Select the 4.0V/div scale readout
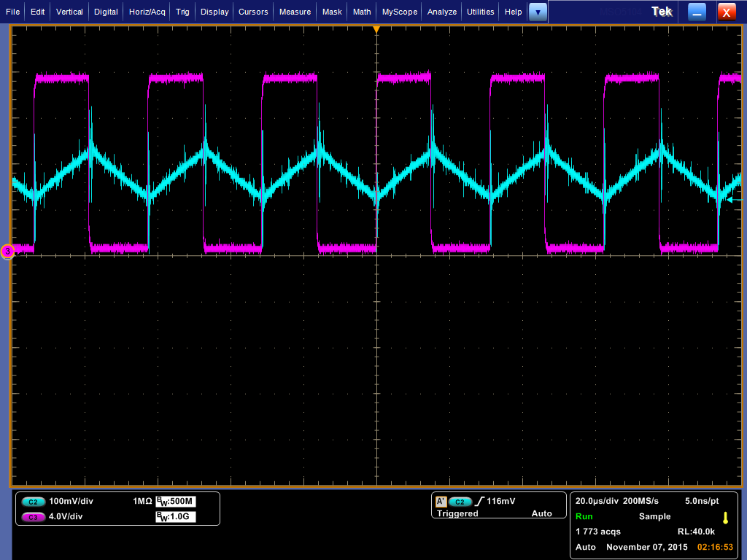This screenshot has height=560, width=747. (x=66, y=516)
